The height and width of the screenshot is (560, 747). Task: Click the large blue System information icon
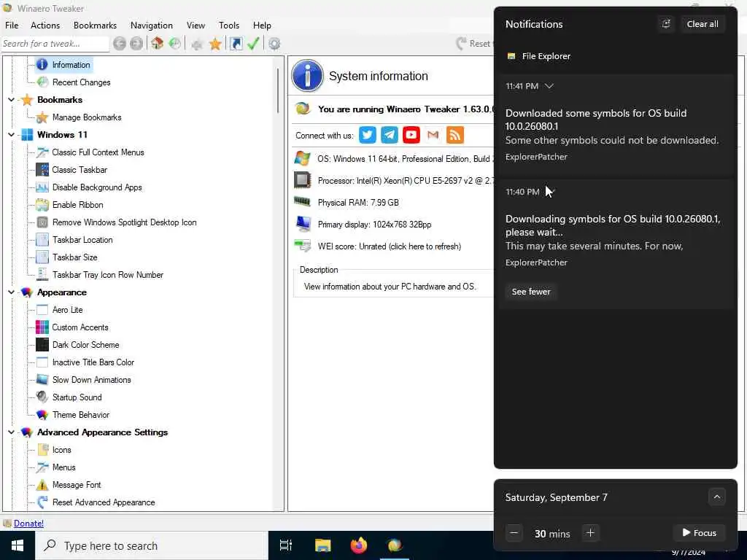point(307,76)
